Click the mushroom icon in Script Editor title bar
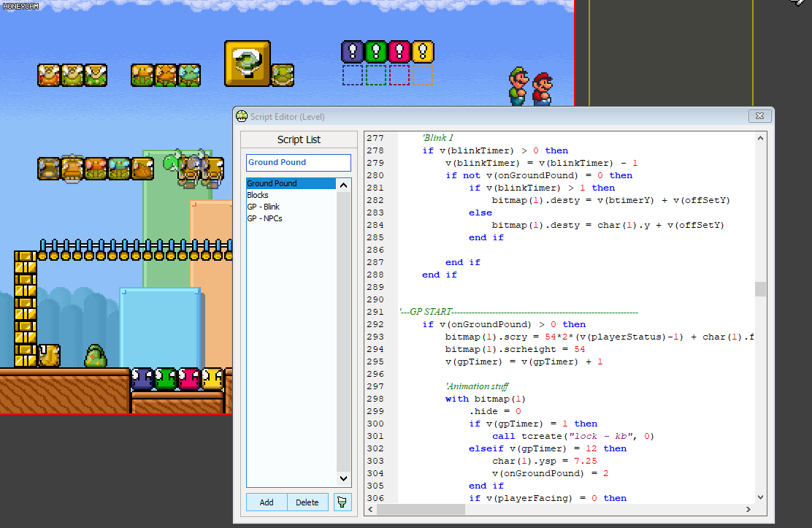The height and width of the screenshot is (528, 812). pos(242,116)
